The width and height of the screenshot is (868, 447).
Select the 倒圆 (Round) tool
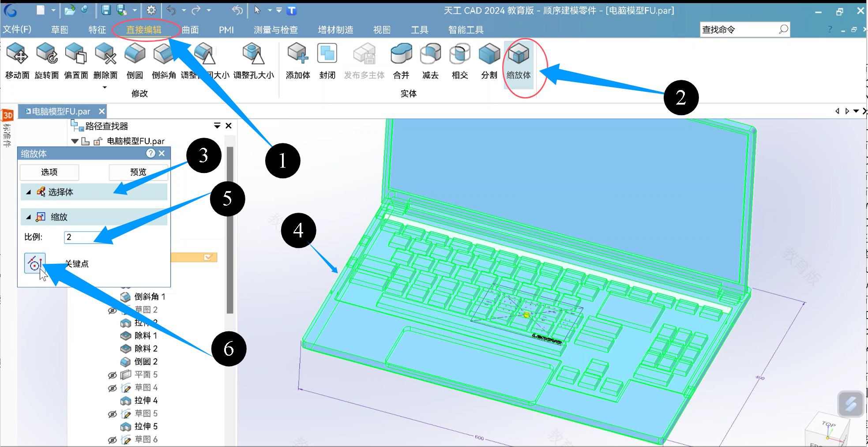click(135, 61)
